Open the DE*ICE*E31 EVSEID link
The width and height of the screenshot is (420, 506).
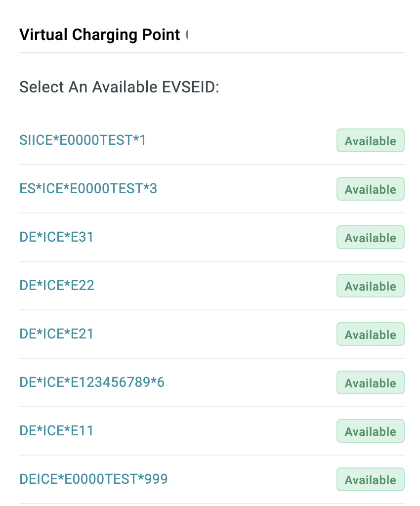[x=56, y=237]
